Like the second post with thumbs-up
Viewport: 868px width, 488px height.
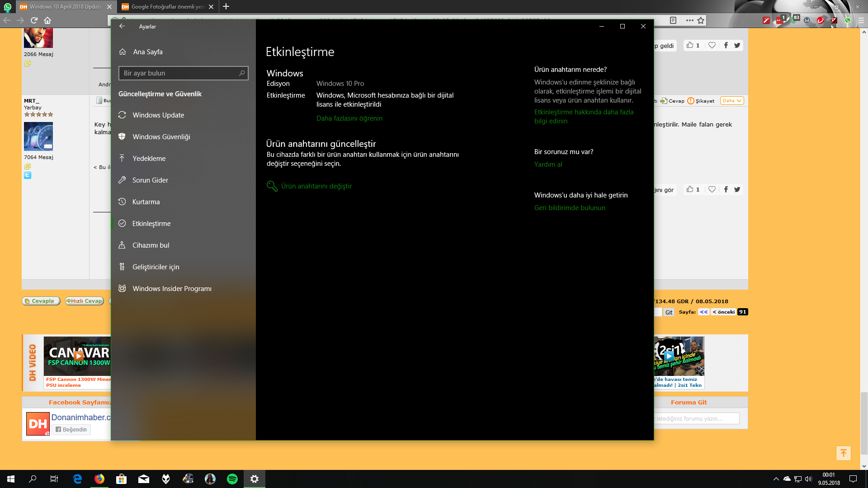pos(690,189)
